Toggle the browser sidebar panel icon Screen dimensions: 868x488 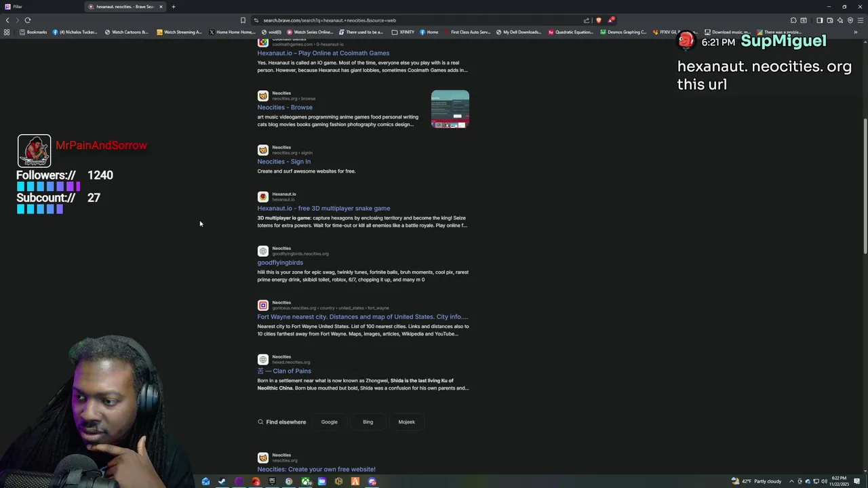pos(819,20)
